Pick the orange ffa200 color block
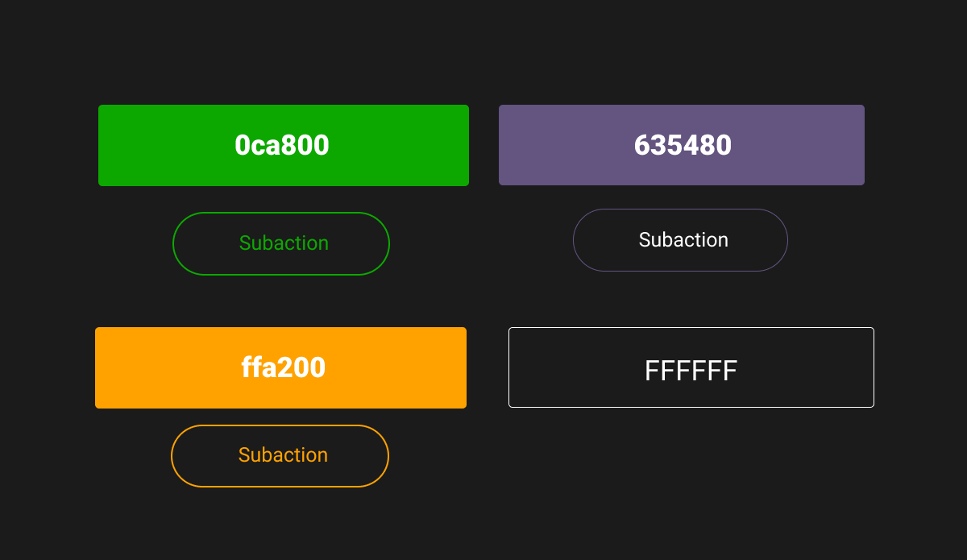 click(x=280, y=367)
